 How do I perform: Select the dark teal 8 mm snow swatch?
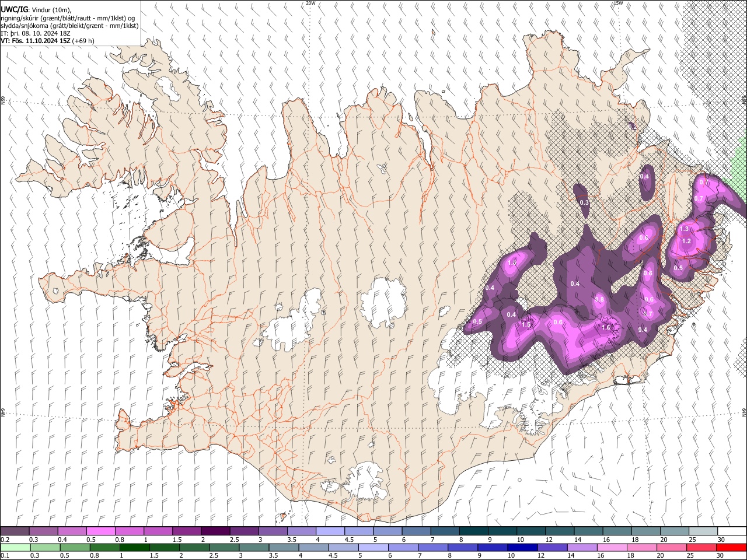tap(473, 531)
